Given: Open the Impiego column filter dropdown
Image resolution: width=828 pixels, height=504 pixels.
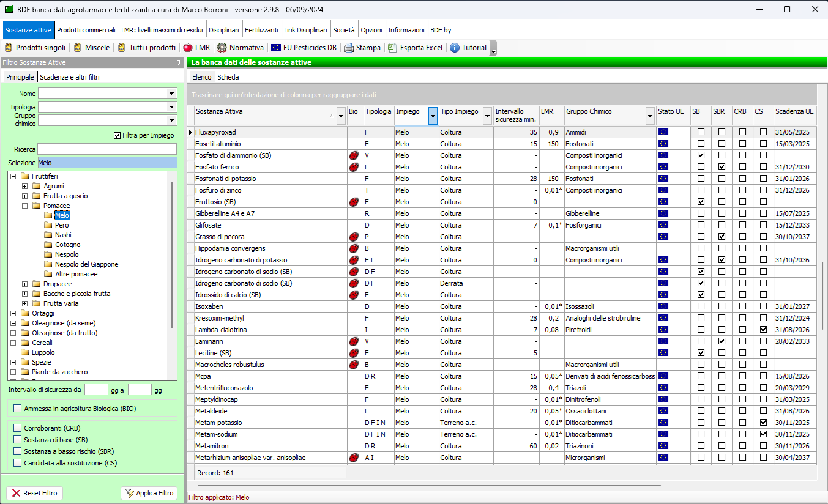Looking at the screenshot, I should pos(433,115).
